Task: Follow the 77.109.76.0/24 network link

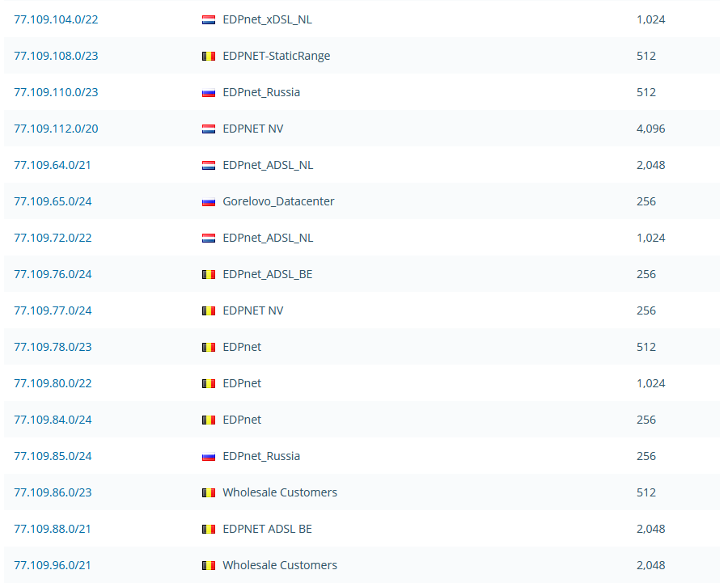Action: [53, 274]
